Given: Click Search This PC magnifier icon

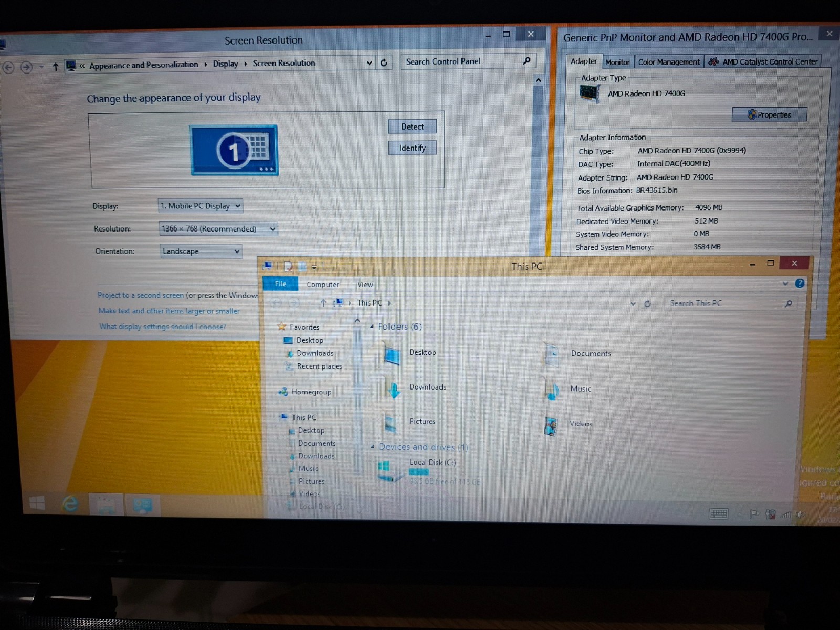Looking at the screenshot, I should [x=788, y=303].
